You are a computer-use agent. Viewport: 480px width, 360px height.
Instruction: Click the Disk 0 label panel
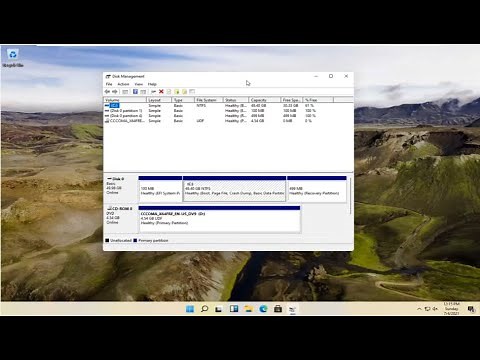[121, 189]
